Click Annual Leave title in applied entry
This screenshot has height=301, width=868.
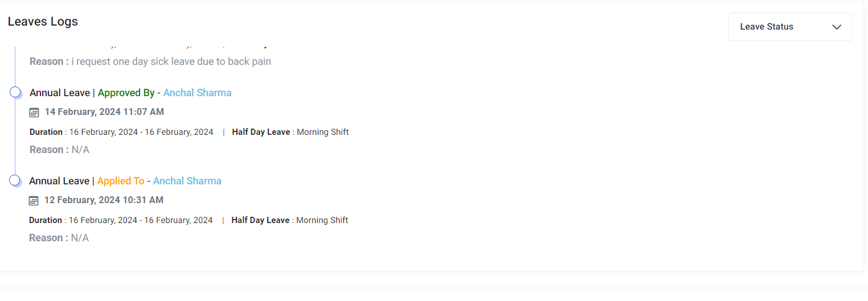tap(59, 181)
